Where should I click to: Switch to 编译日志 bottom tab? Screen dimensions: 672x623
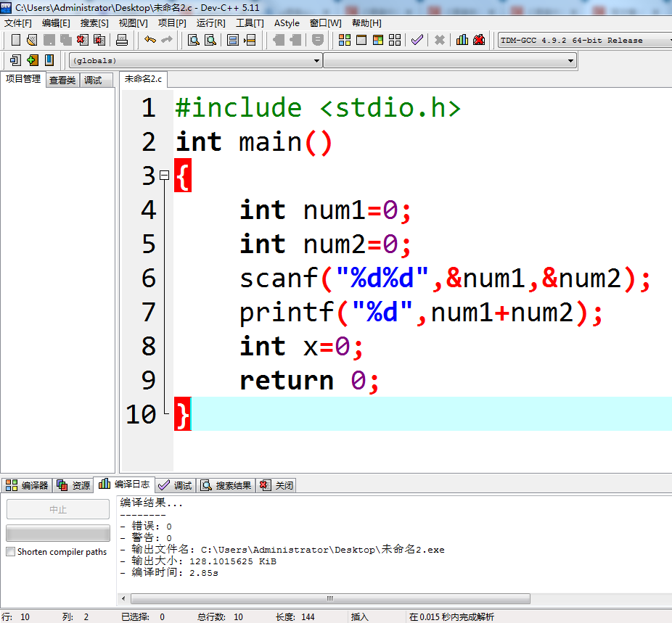click(124, 484)
